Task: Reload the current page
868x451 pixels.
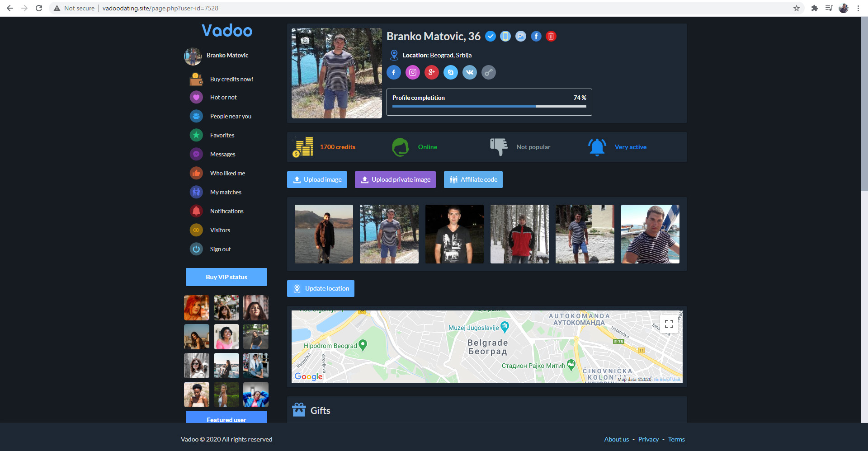Action: (39, 8)
